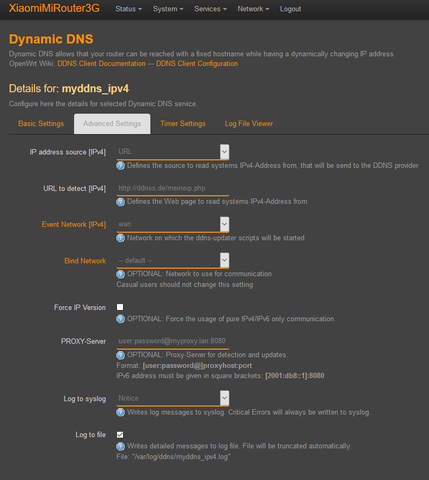The width and height of the screenshot is (429, 480).
Task: Click help icon under PROXY-Server field
Action: [x=120, y=355]
